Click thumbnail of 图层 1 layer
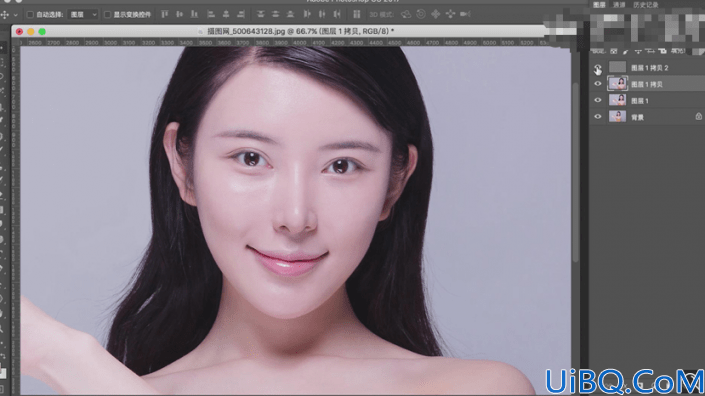Screen dimensions: 705x396 pyautogui.click(x=617, y=100)
